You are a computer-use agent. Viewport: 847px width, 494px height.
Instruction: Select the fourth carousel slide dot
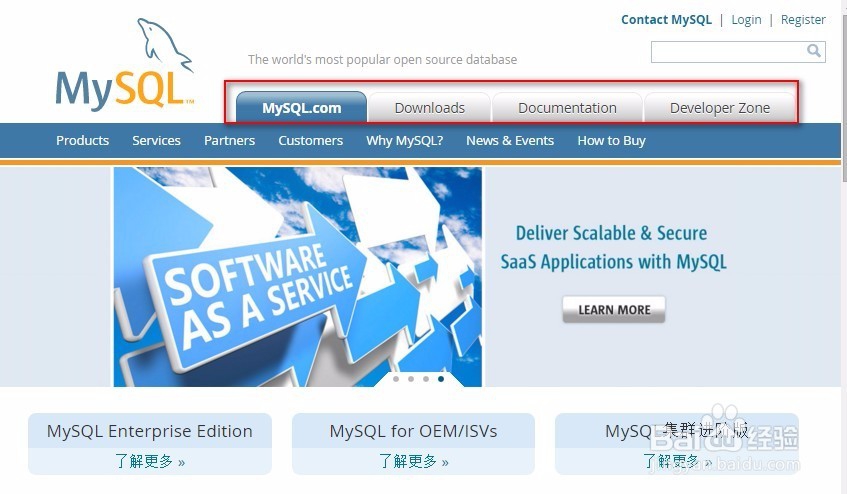tap(441, 379)
